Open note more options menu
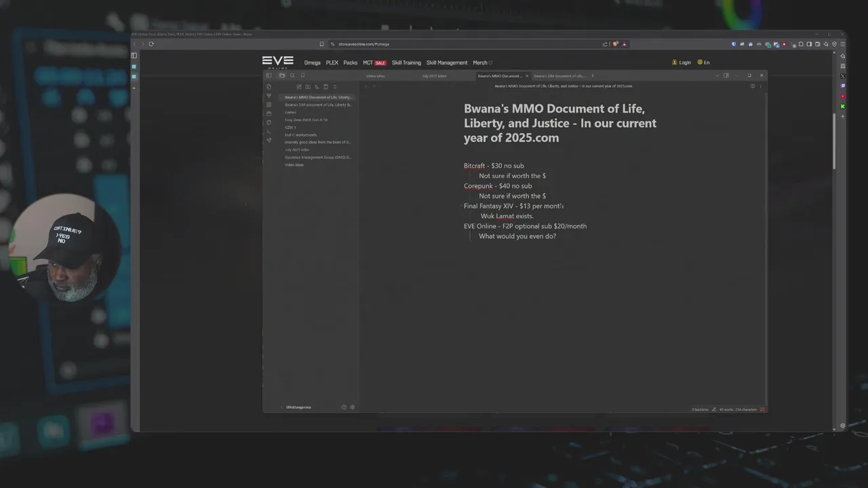Viewport: 868px width, 488px height. coord(761,86)
